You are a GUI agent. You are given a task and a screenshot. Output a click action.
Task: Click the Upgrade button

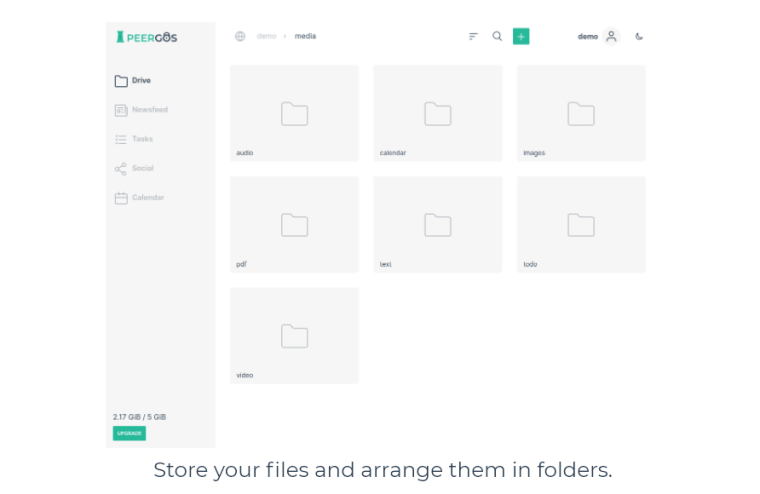[129, 433]
